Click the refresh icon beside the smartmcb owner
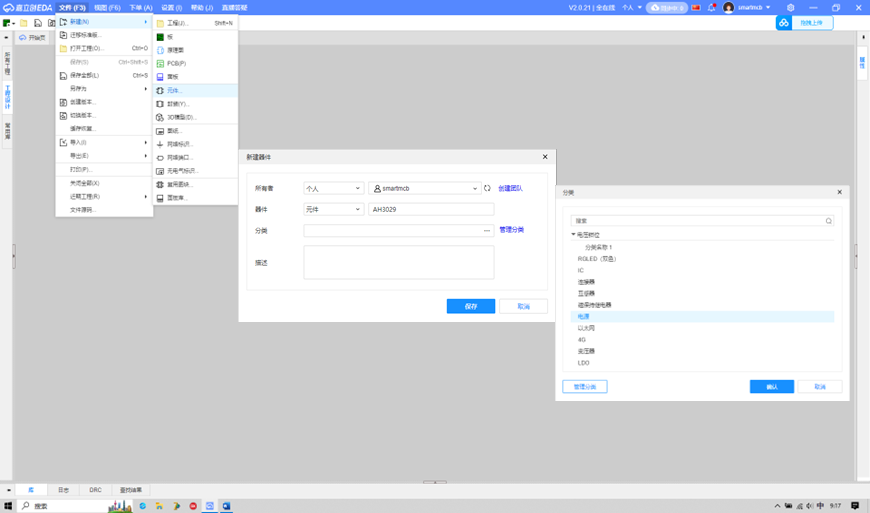The image size is (870, 513). pos(487,189)
